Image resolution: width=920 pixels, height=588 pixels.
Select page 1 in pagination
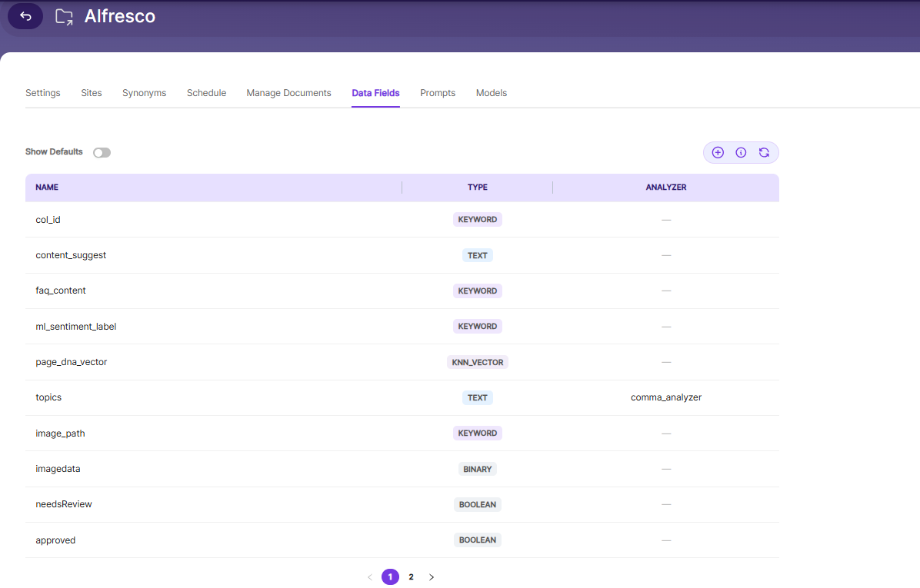coord(390,577)
